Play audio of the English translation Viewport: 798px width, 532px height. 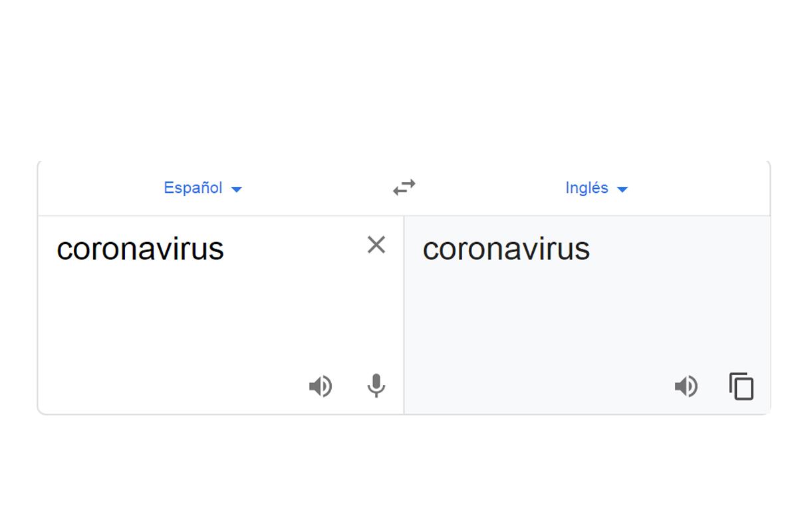click(x=686, y=386)
